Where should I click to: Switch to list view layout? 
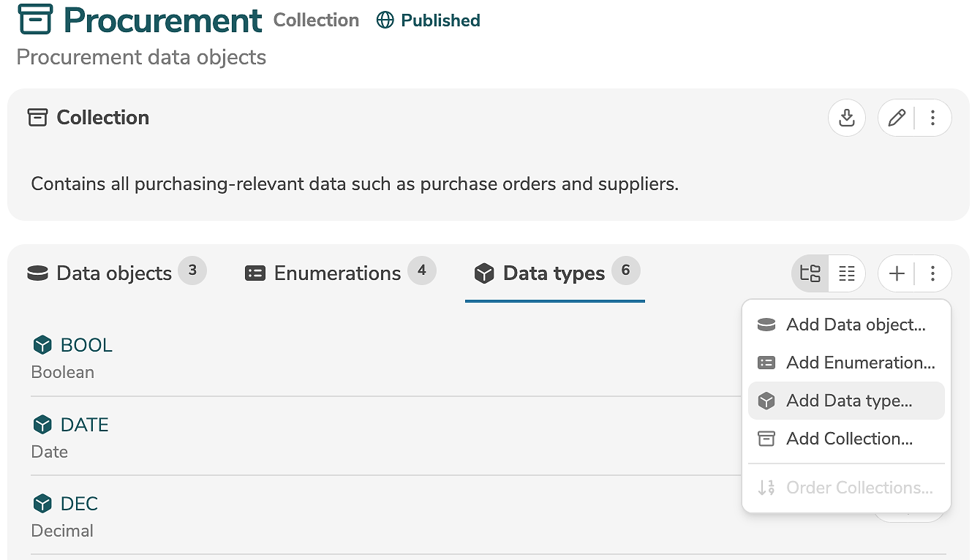coord(847,273)
